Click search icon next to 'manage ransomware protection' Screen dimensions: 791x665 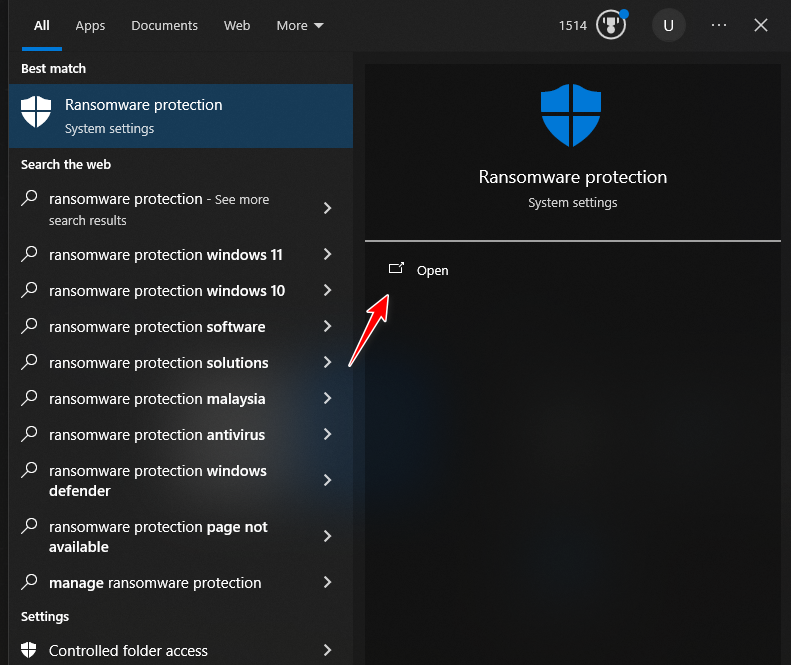(x=30, y=582)
